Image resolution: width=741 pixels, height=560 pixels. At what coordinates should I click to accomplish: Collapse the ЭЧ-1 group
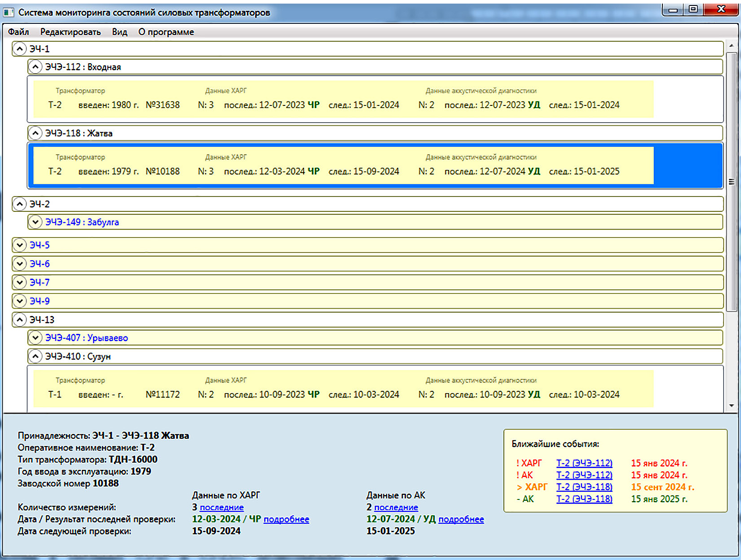click(x=19, y=48)
